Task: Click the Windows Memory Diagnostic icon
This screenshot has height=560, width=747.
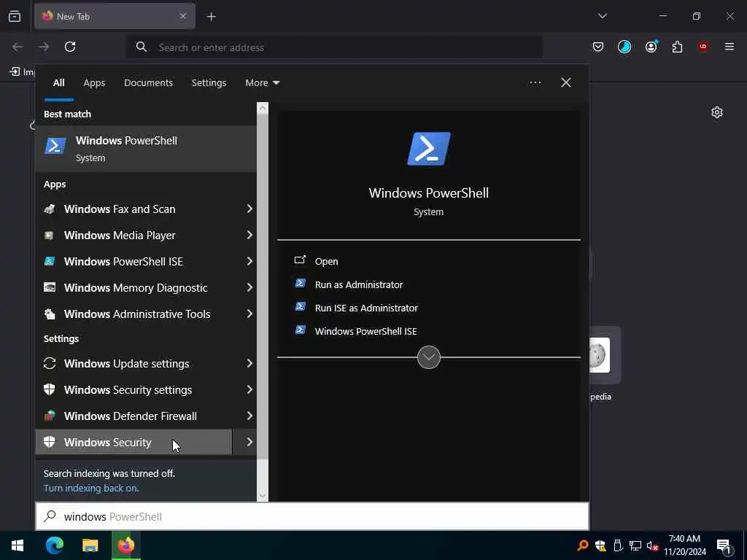Action: [50, 287]
